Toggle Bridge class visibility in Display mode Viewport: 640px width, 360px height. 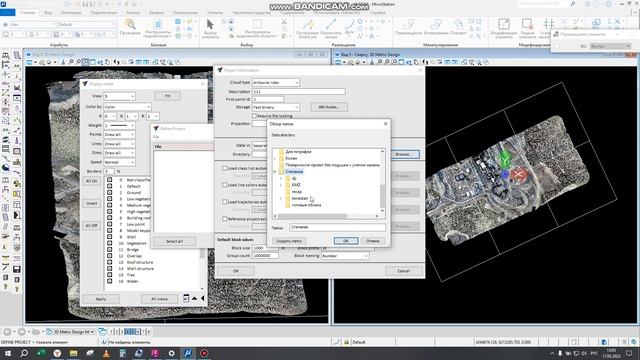pos(109,249)
